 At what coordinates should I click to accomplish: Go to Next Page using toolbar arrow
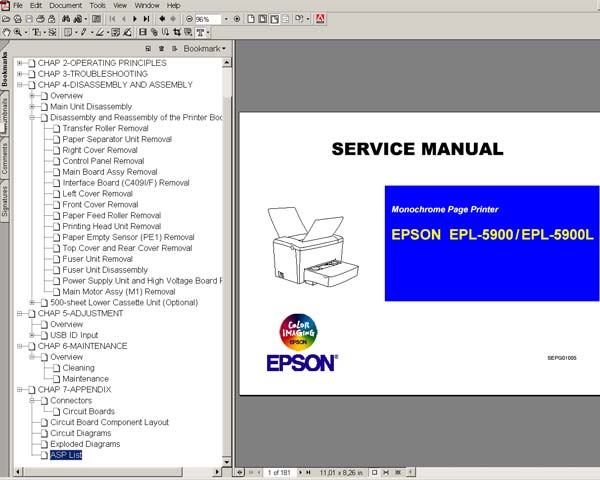click(135, 19)
